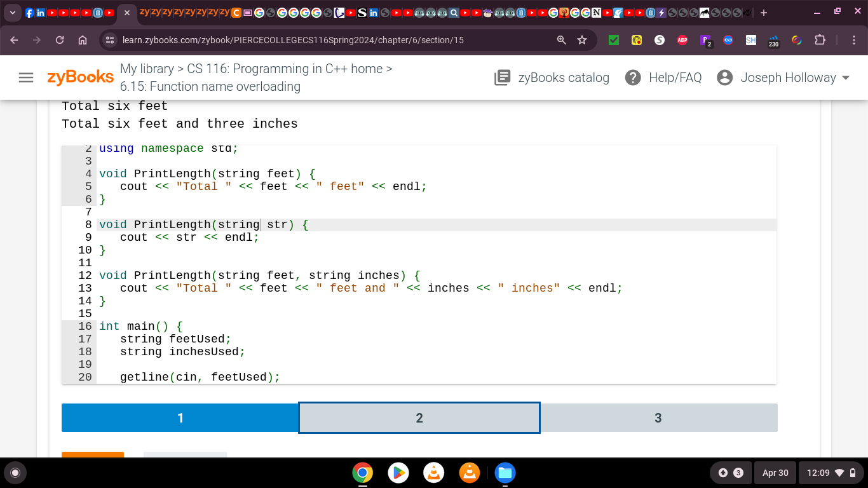Screen dimensions: 868x488
Task: Open the browser extensions puzzle icon
Action: point(818,39)
